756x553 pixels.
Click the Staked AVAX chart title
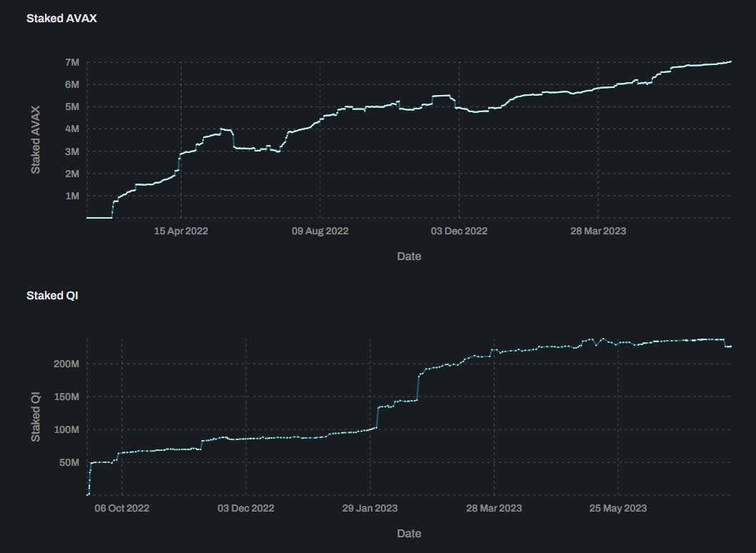[61, 19]
